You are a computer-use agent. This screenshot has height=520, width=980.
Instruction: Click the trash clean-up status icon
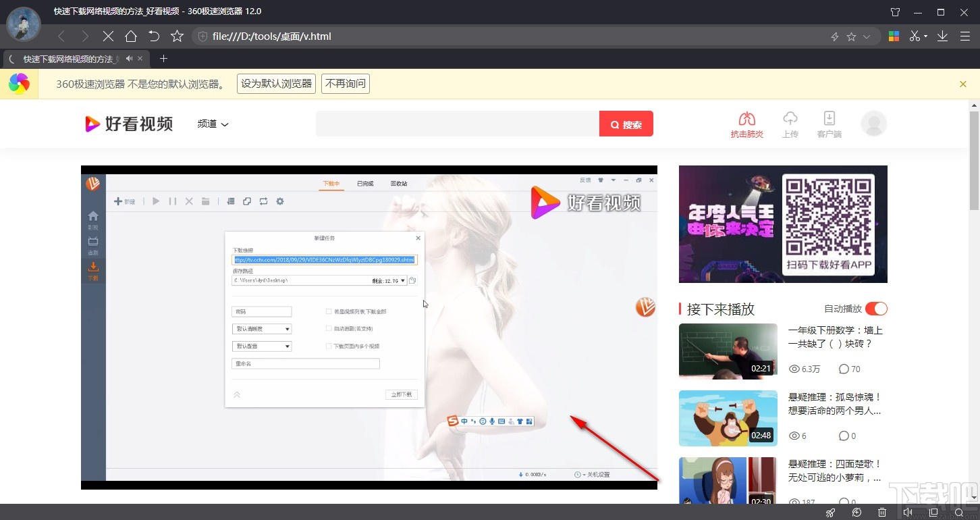click(x=882, y=513)
